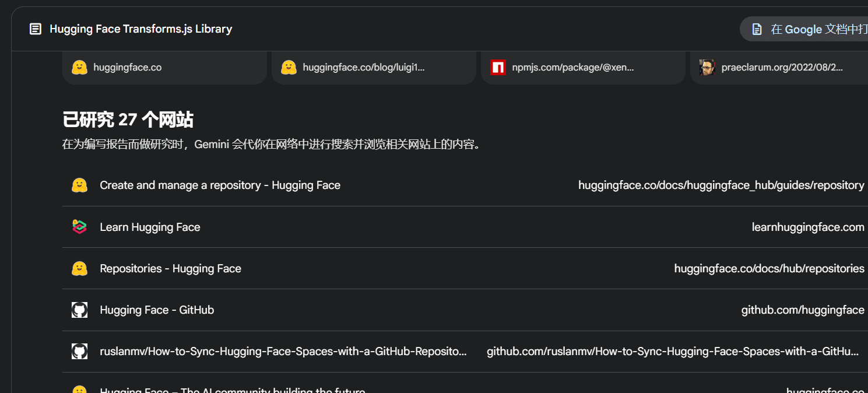Click the document icon beside the report title

pyautogui.click(x=36, y=29)
